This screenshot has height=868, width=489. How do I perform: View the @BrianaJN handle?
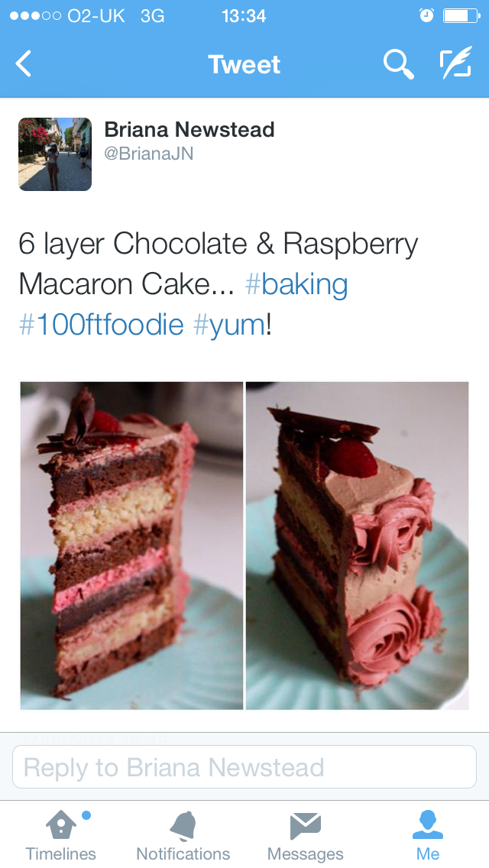tap(149, 154)
